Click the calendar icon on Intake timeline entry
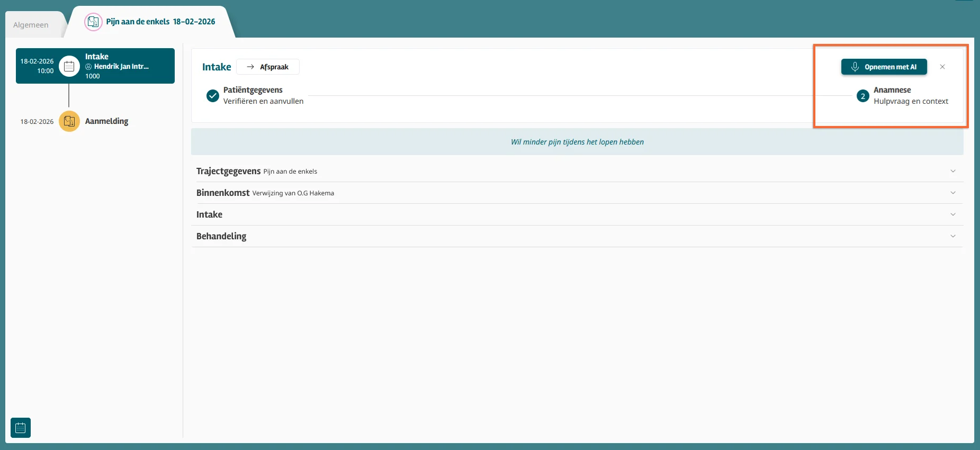 click(69, 66)
